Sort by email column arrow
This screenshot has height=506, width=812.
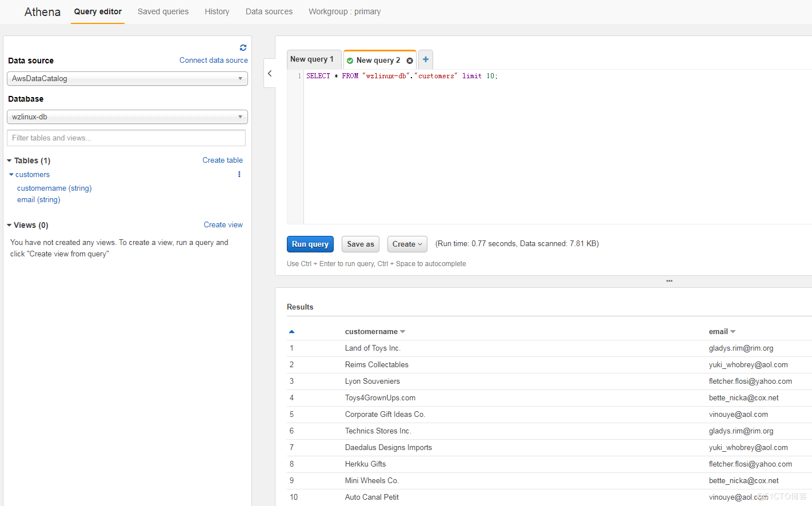pyautogui.click(x=733, y=332)
